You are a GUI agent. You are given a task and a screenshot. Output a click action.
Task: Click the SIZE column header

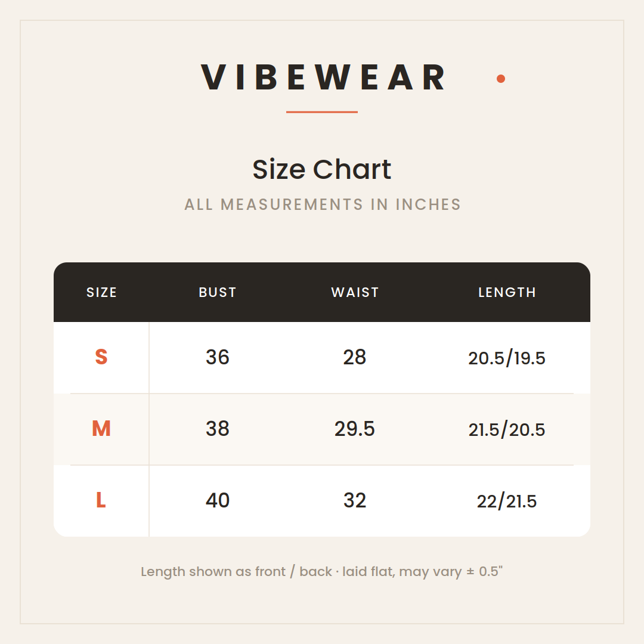click(101, 292)
